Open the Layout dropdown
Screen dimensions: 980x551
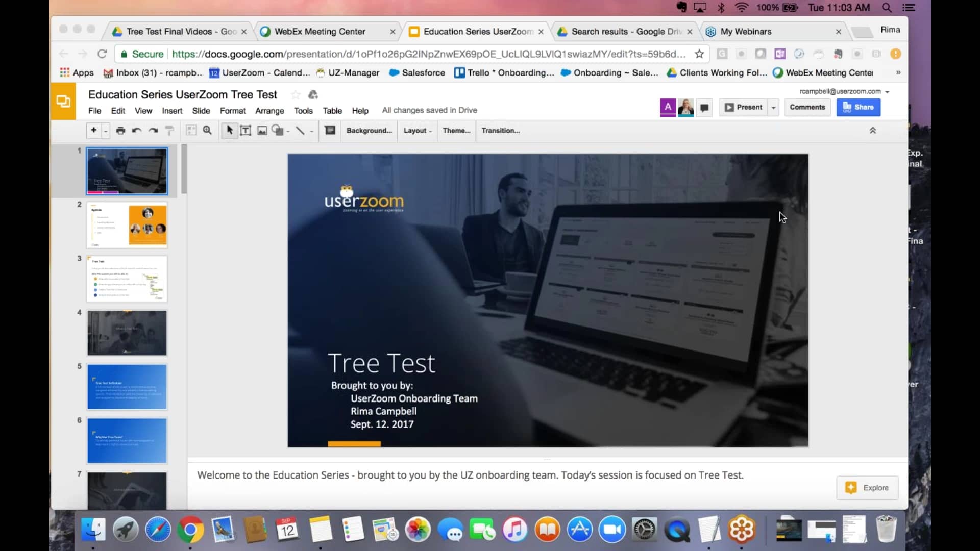coord(417,131)
